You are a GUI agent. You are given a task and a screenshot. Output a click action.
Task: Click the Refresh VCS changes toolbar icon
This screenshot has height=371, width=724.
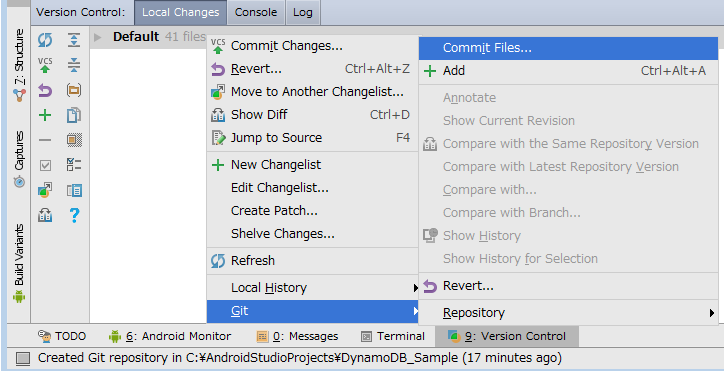pos(45,40)
